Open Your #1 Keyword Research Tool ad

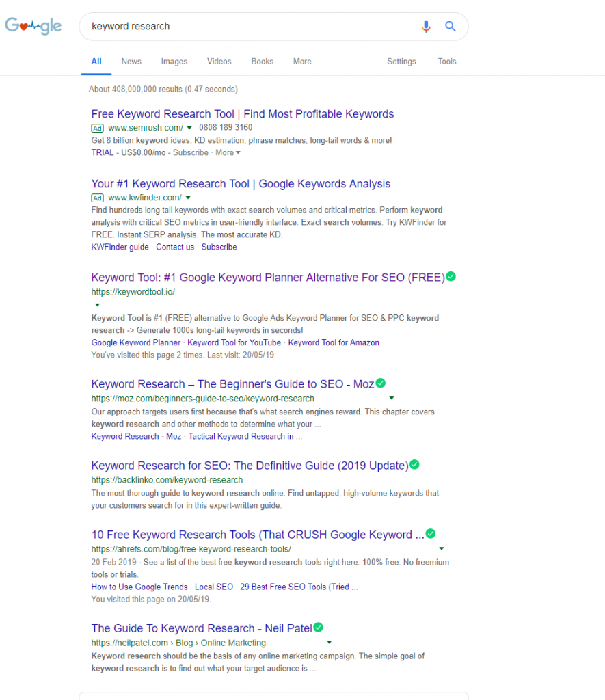point(241,184)
